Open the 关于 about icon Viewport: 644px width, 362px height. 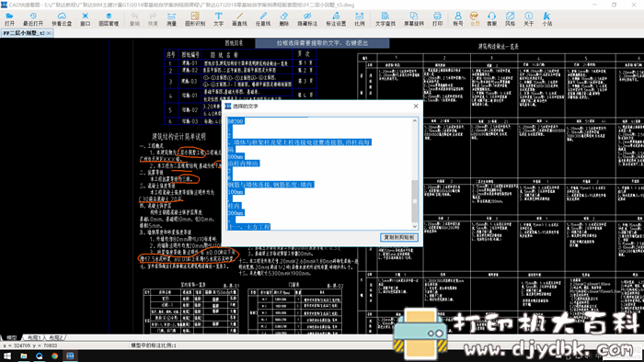coord(529,19)
